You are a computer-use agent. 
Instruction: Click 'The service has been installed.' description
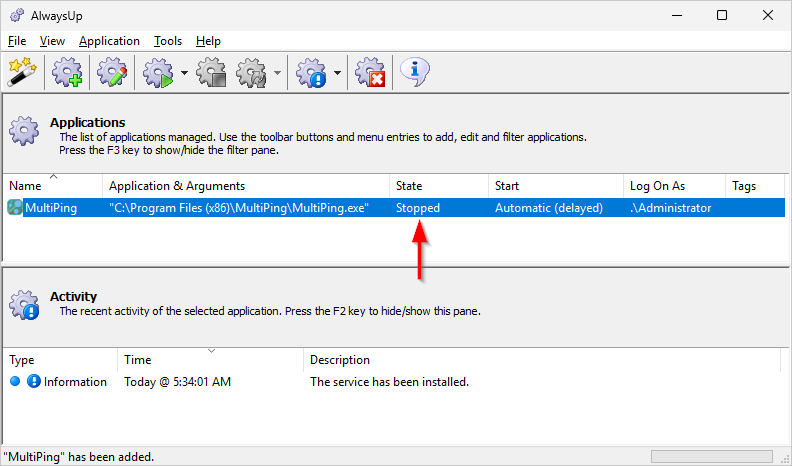[x=389, y=382]
